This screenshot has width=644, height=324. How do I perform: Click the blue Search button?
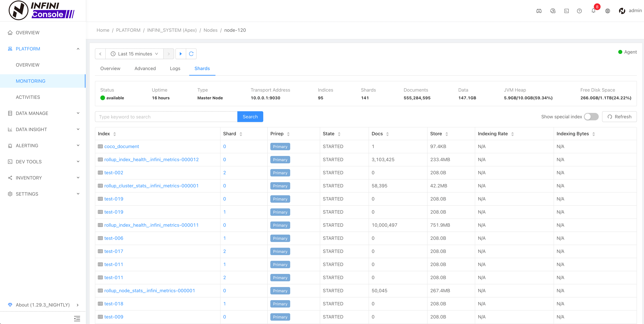[x=250, y=117]
